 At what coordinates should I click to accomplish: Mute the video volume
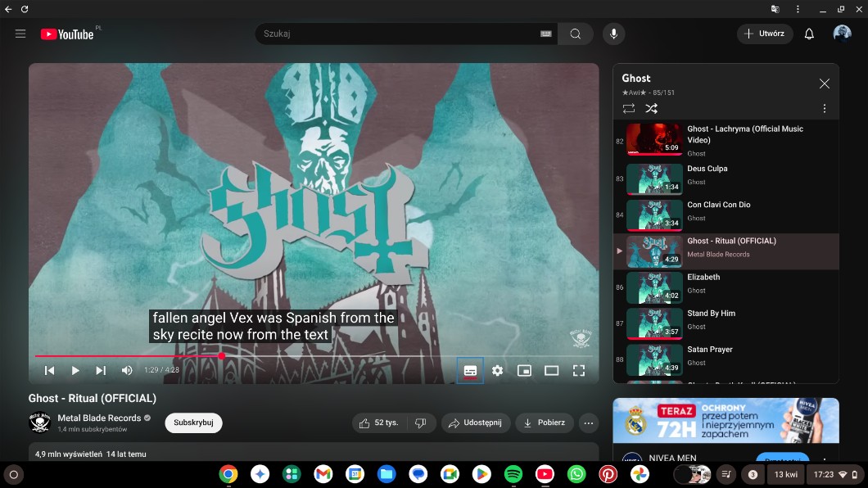[127, 370]
